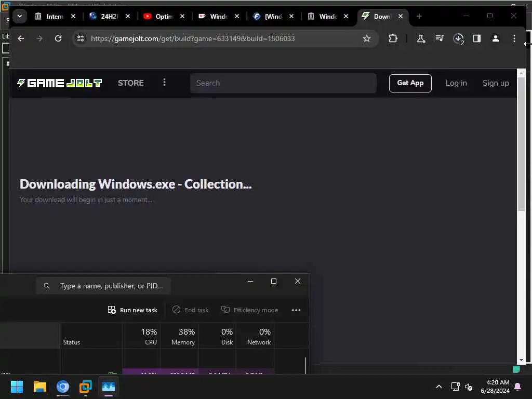Bookmark this page with the star icon
Screen dimensions: 532x399
pos(367,38)
